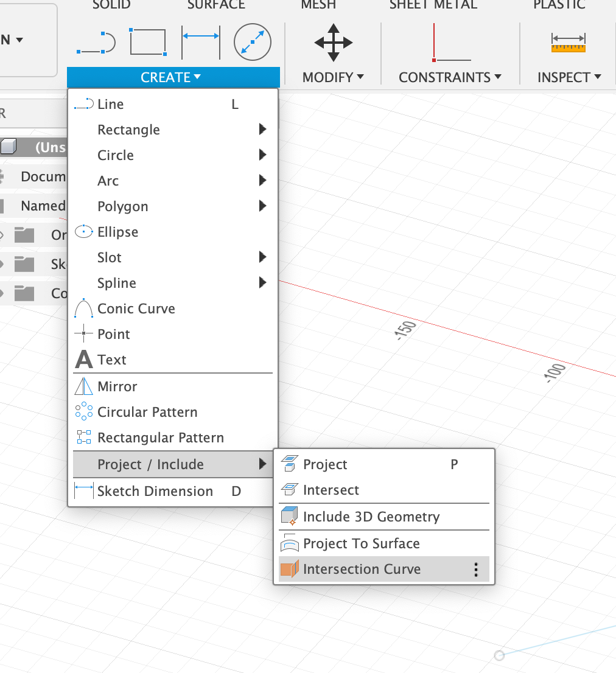Click the origin point circle in the canvas
The height and width of the screenshot is (673, 616).
coord(499,655)
